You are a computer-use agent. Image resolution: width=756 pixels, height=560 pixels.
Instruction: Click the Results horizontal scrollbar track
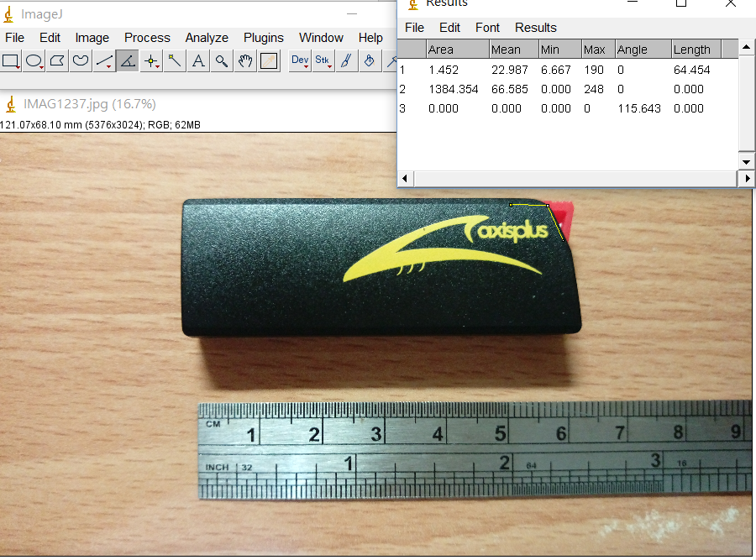click(575, 178)
